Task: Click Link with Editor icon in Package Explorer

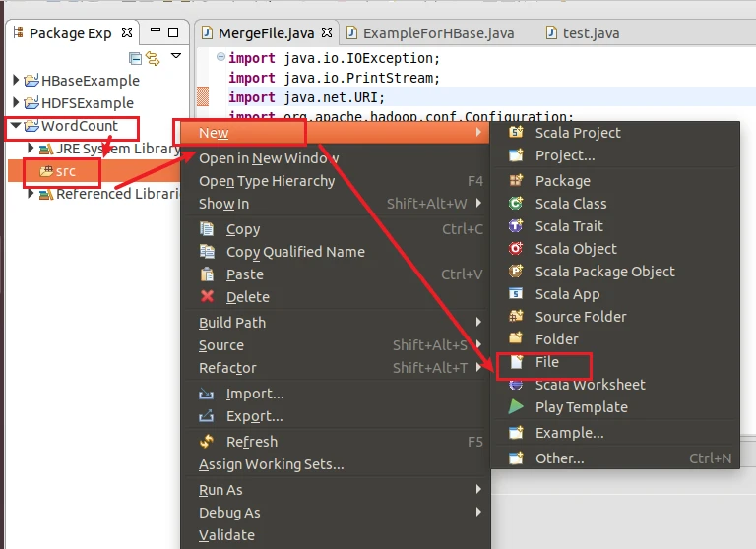Action: 155,58
